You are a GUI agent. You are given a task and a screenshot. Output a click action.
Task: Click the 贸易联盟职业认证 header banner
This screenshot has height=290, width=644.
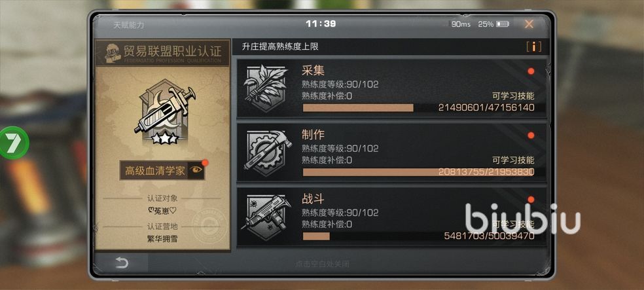(x=163, y=52)
